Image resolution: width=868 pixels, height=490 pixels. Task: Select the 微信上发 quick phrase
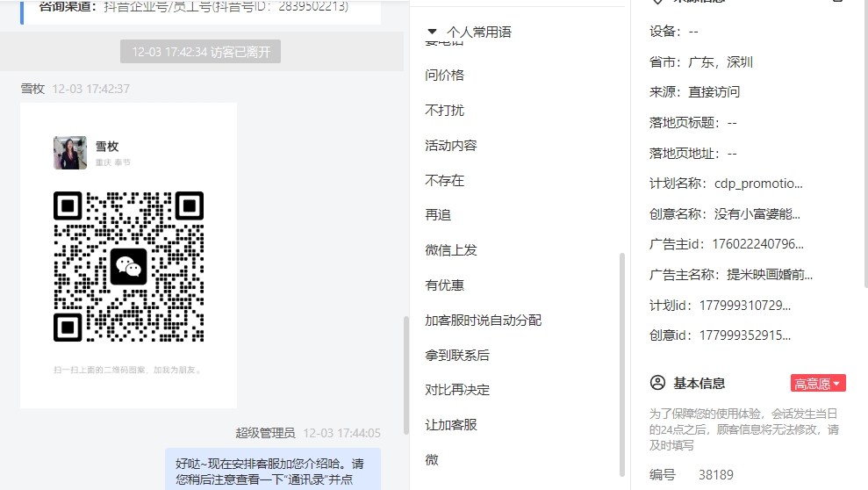(450, 250)
